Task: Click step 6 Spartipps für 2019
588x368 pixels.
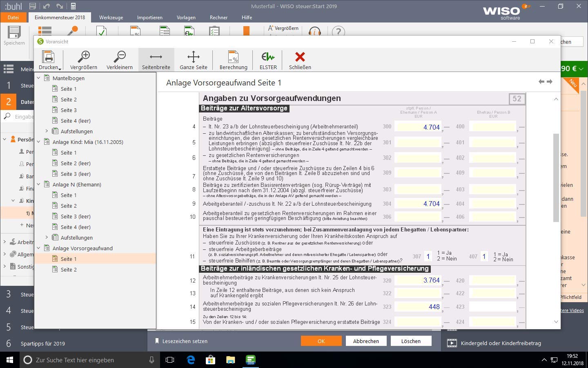Action: tap(42, 343)
